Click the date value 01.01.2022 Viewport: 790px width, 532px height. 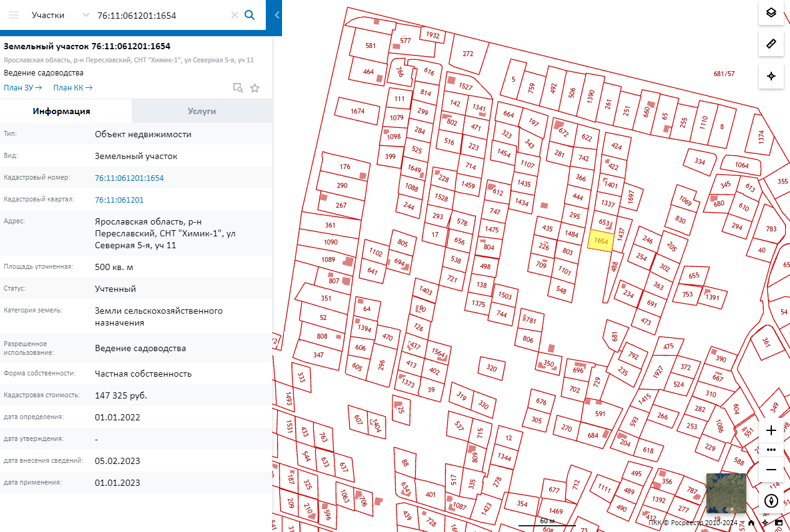pyautogui.click(x=117, y=417)
